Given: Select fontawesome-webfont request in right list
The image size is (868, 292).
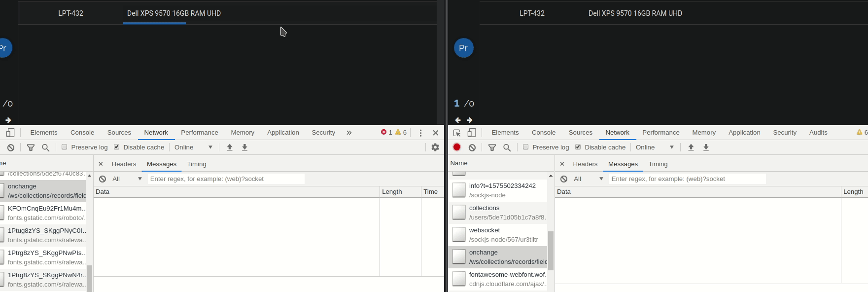Looking at the screenshot, I should coord(498,279).
